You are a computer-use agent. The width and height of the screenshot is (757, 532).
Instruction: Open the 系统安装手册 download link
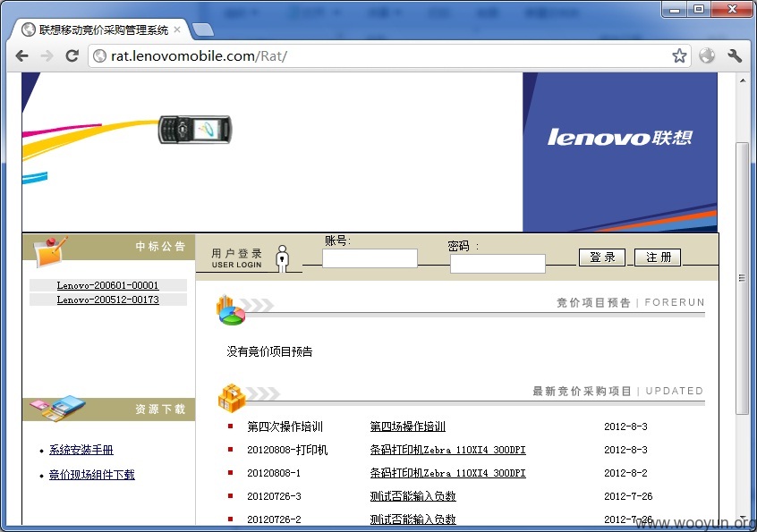[81, 450]
